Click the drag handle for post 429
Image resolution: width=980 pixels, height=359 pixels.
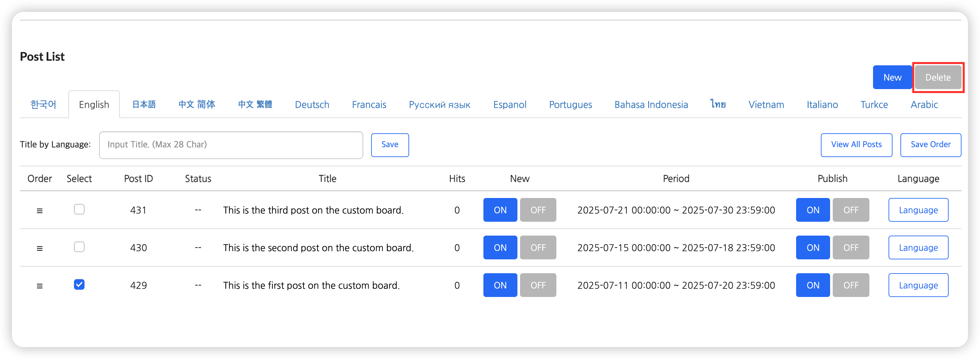[40, 286]
